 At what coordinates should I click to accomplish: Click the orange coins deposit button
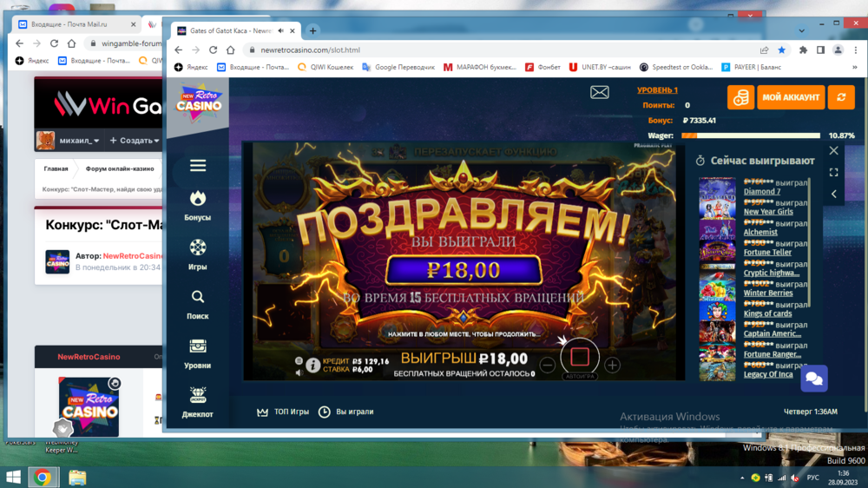(x=740, y=97)
